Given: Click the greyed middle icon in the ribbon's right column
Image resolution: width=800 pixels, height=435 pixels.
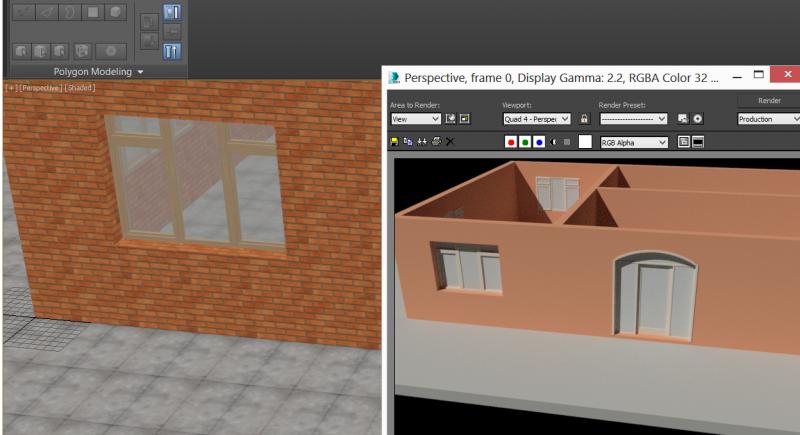Looking at the screenshot, I should point(172,32).
